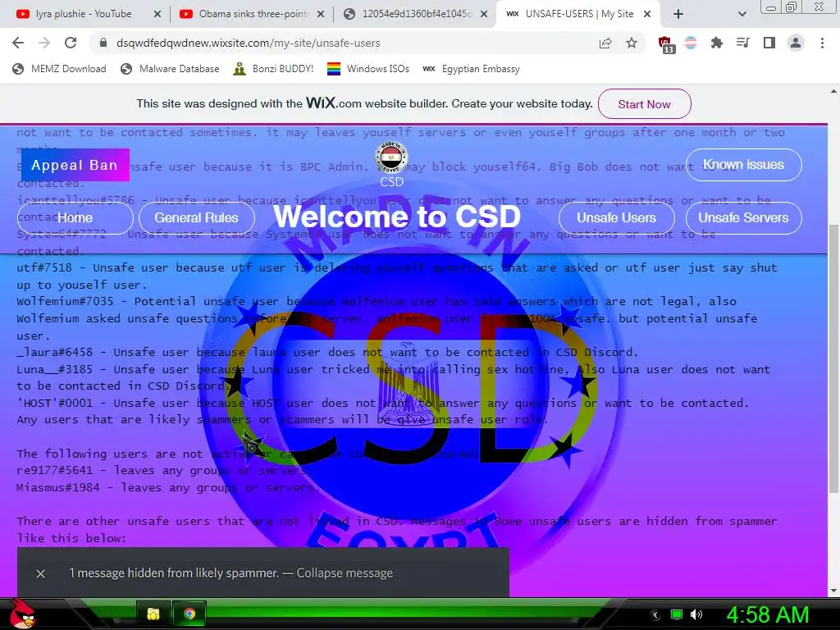Screen dimensions: 840x630
Task: Open the Angry Birds start button
Action: (22, 614)
